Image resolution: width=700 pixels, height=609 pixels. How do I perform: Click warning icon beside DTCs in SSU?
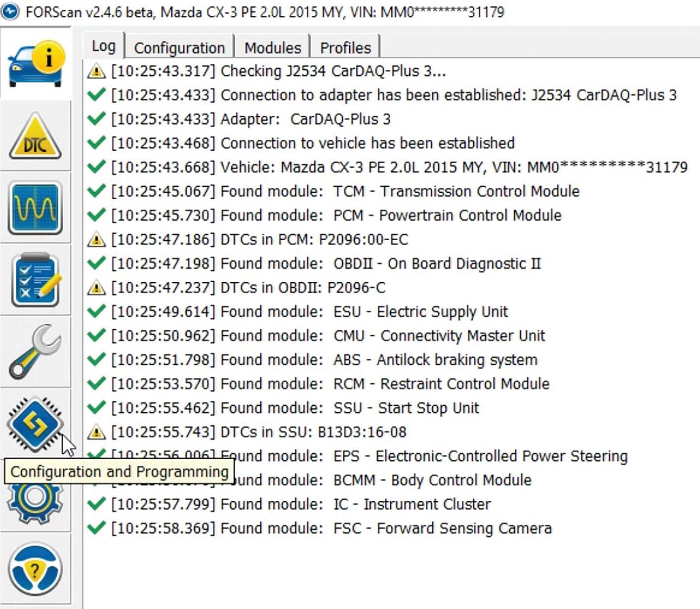pyautogui.click(x=96, y=432)
